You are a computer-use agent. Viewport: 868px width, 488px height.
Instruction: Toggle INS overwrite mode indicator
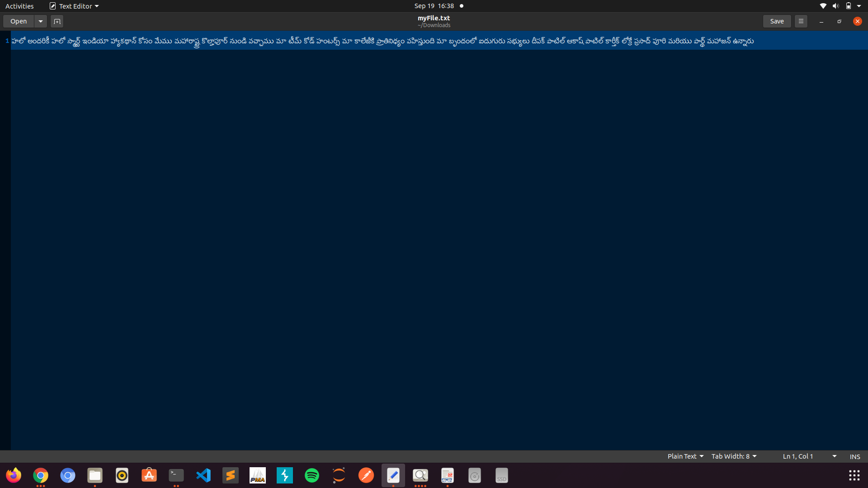coord(855,456)
